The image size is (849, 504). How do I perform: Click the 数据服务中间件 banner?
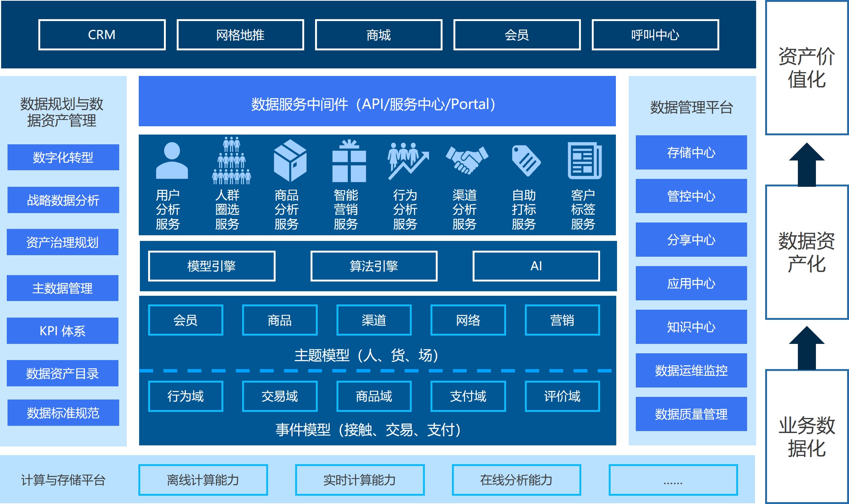(377, 101)
